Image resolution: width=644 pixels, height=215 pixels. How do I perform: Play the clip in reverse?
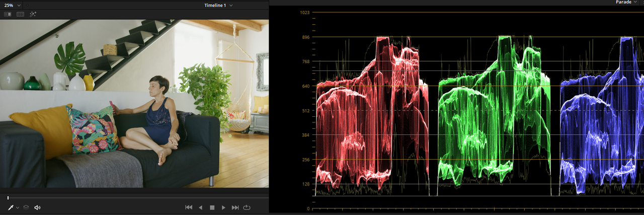(x=200, y=207)
